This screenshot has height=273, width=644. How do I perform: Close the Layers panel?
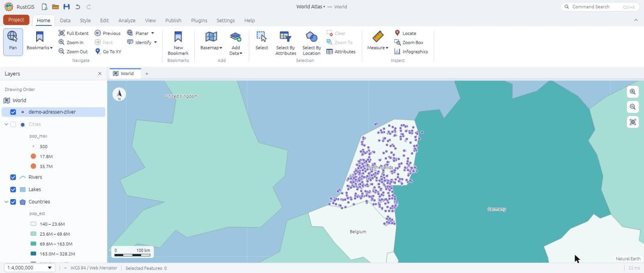tap(100, 74)
